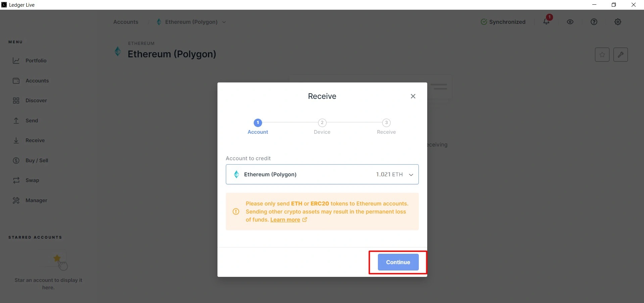This screenshot has height=303, width=644.
Task: Open the Buy / Sell section
Action: click(x=37, y=161)
